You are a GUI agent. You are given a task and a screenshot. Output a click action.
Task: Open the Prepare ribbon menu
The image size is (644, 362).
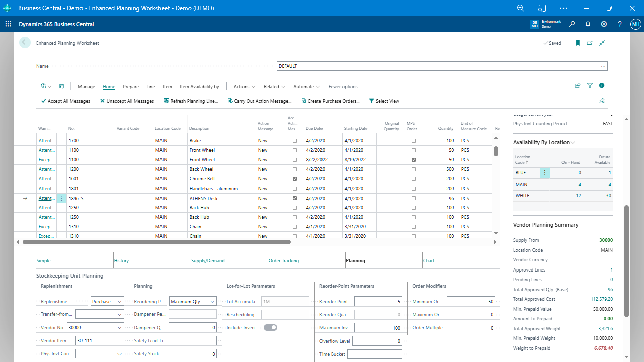pyautogui.click(x=130, y=86)
